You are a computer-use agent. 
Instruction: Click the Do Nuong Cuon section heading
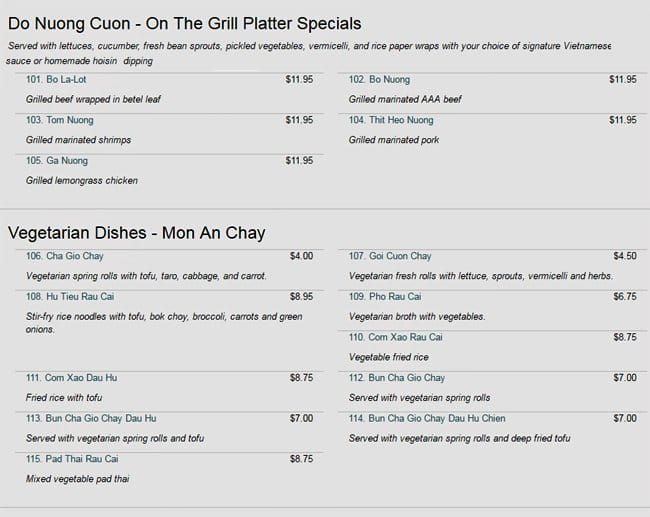tap(184, 23)
